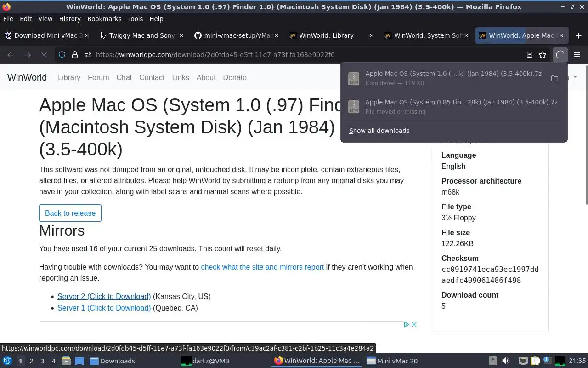Image resolution: width=588 pixels, height=368 pixels.
Task: Adjust the volume via speaker tray icon
Action: [506, 361]
